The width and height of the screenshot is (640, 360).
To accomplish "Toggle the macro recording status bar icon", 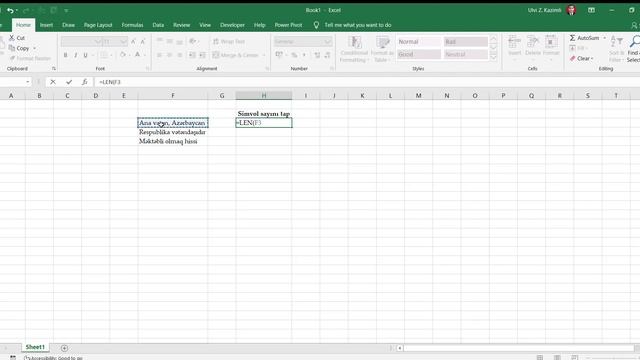I will 13,358.
